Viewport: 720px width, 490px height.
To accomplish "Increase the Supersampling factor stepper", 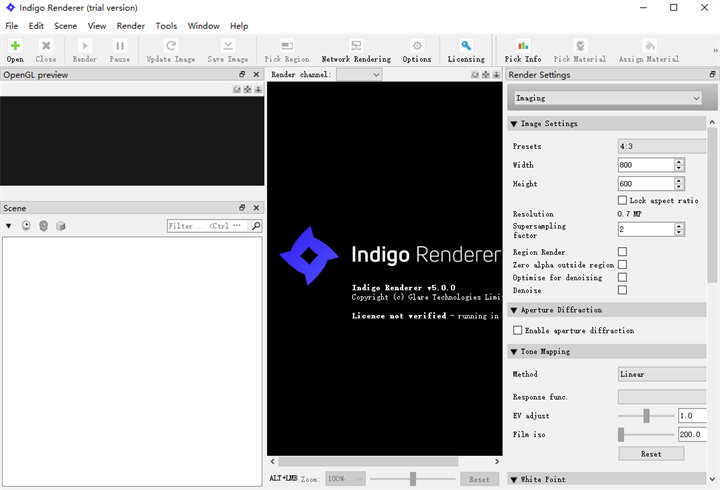I will point(679,225).
